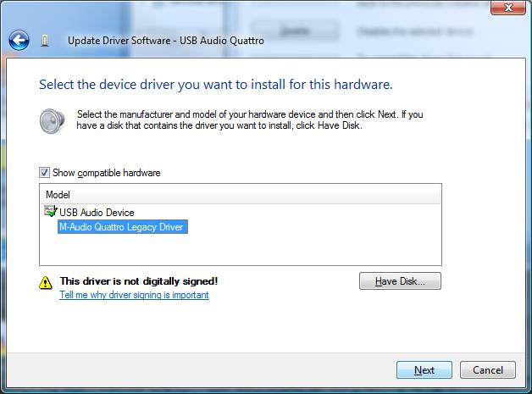Cancel the driver update wizard
This screenshot has height=394, width=532.
[488, 370]
